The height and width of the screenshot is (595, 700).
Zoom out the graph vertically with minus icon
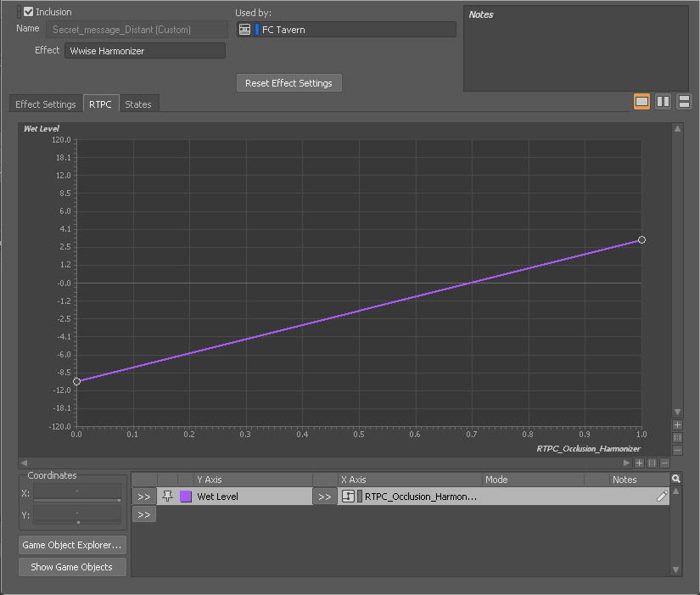coord(677,450)
